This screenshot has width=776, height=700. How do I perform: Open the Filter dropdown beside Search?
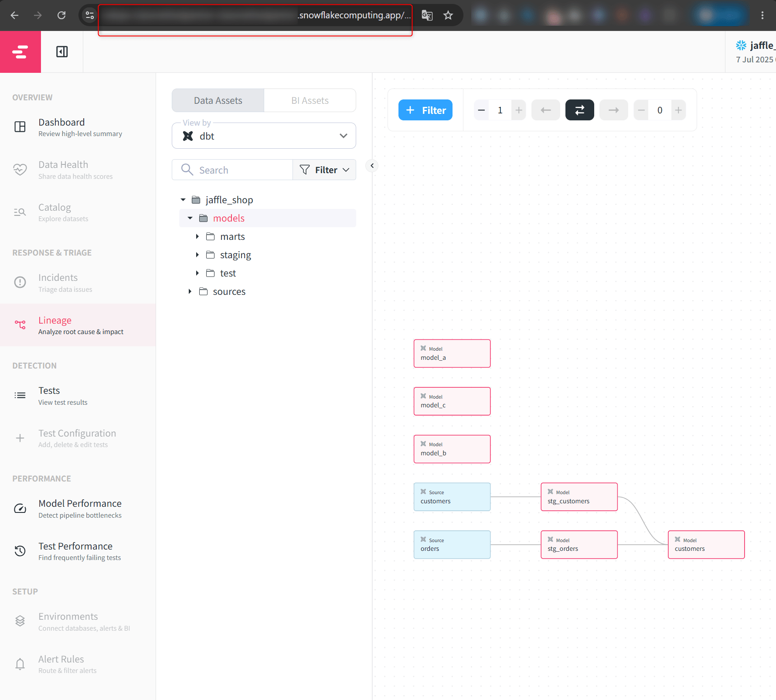tap(324, 170)
